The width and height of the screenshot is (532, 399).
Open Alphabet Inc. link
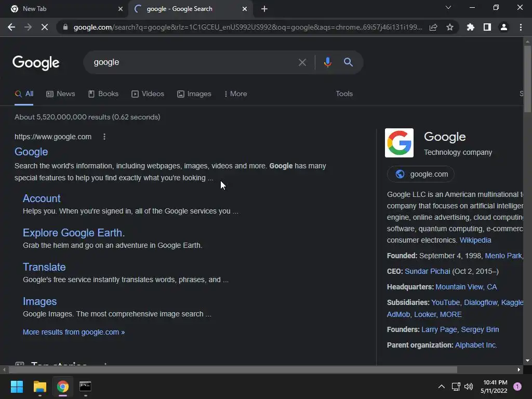tap(476, 345)
